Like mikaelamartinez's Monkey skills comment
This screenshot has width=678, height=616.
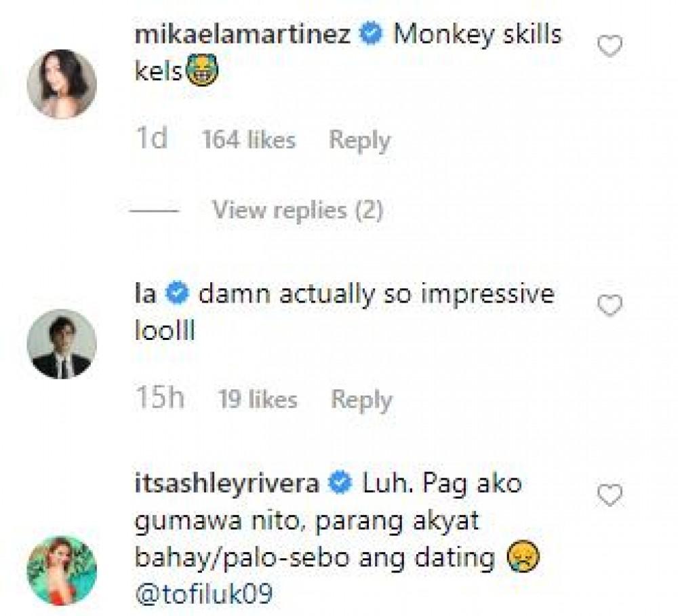tap(611, 46)
